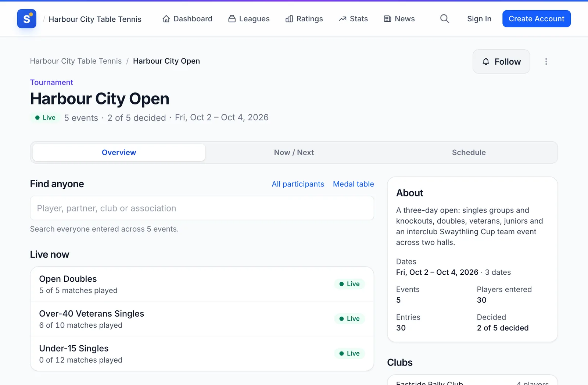Viewport: 588px width, 385px height.
Task: Click the Create Account button
Action: [537, 19]
